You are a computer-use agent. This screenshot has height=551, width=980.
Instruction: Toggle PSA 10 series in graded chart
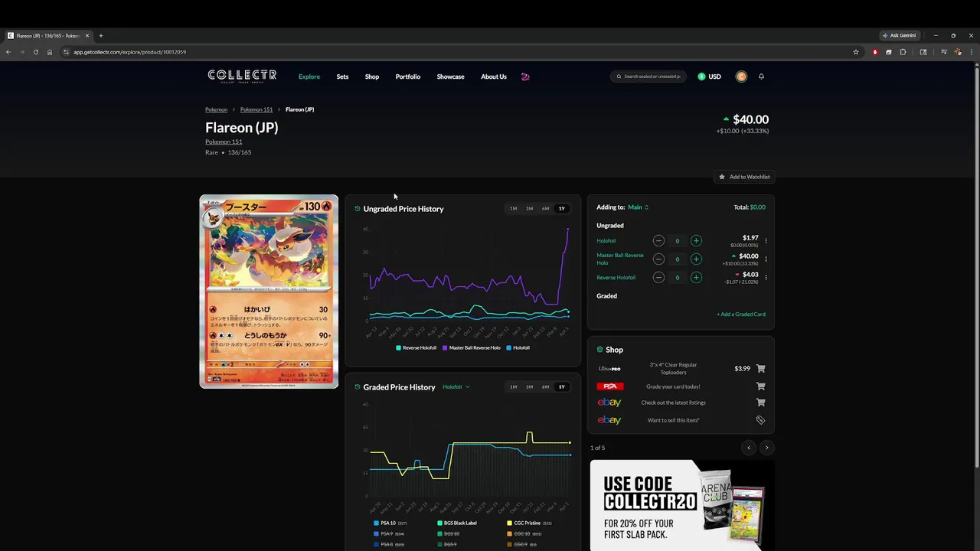click(390, 523)
